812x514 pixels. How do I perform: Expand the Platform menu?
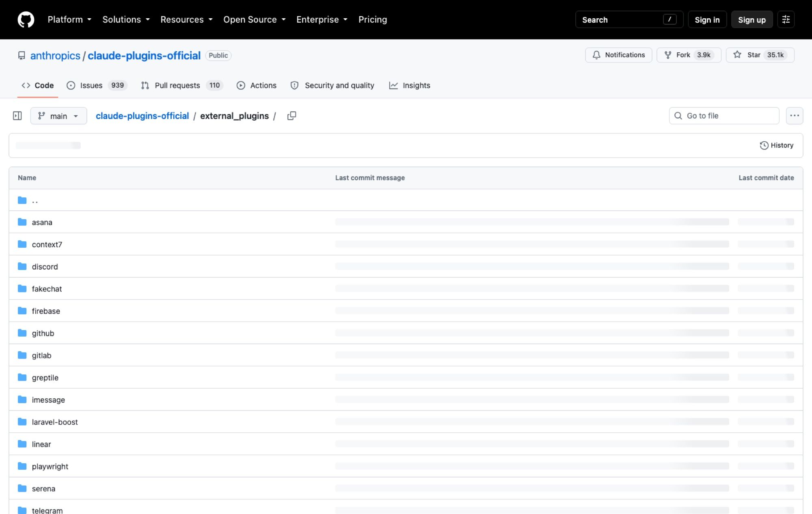(x=69, y=19)
